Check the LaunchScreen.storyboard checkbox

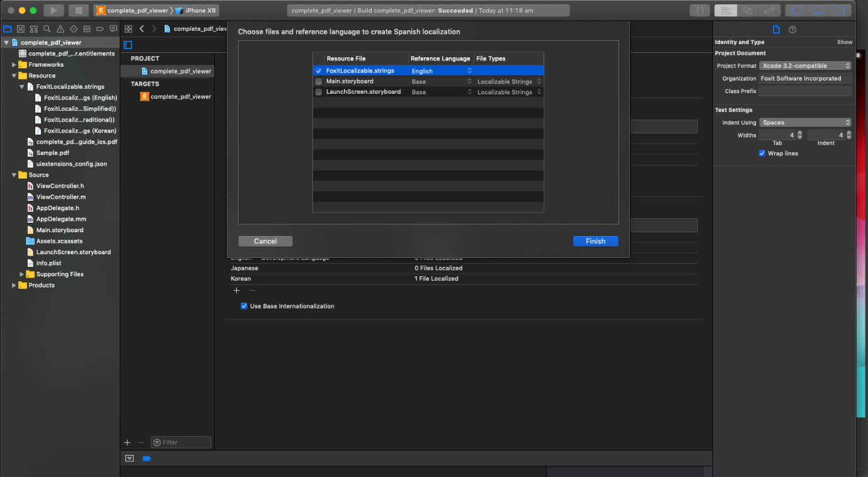319,92
